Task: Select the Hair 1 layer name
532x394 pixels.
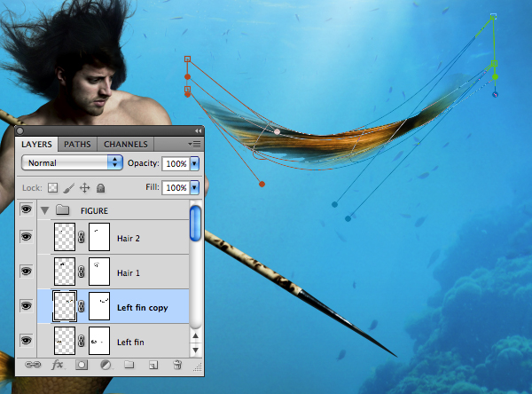Action: click(x=129, y=273)
